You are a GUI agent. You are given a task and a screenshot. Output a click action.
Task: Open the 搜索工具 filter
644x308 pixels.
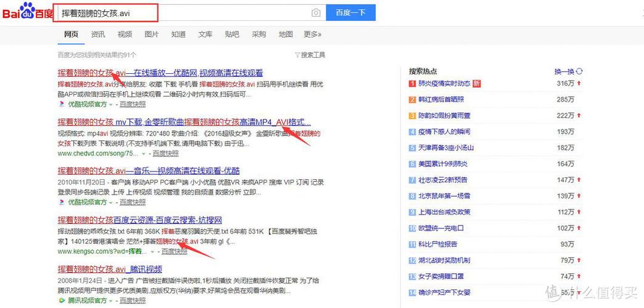(x=310, y=55)
